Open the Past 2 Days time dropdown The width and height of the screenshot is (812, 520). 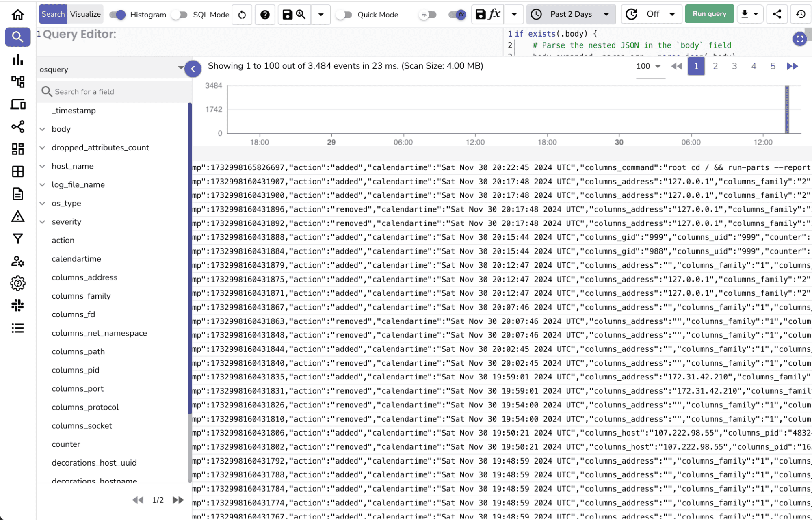[x=571, y=14]
